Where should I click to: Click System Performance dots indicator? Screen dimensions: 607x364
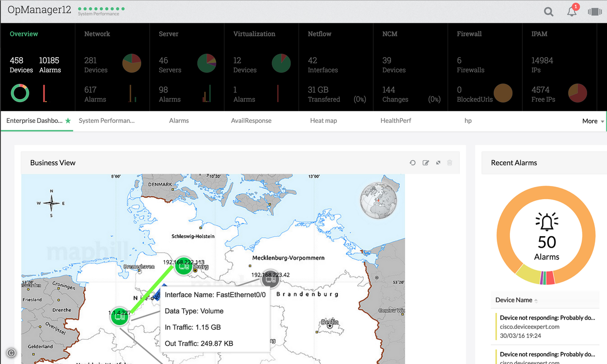tap(101, 9)
